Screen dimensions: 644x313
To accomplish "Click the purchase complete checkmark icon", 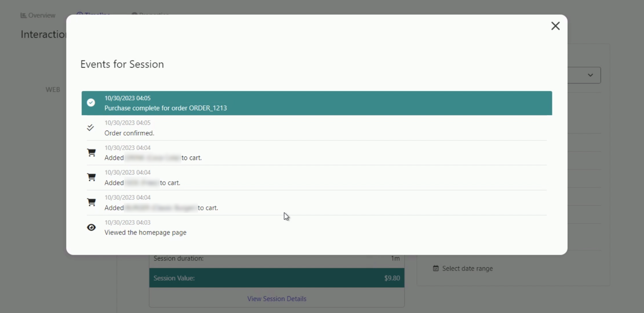I will 91,103.
